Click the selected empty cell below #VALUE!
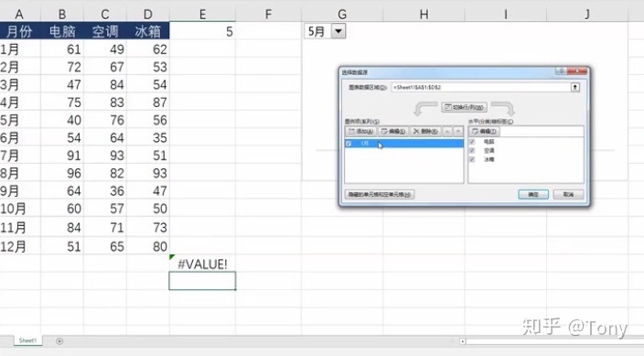This screenshot has height=356, width=644. coord(202,281)
